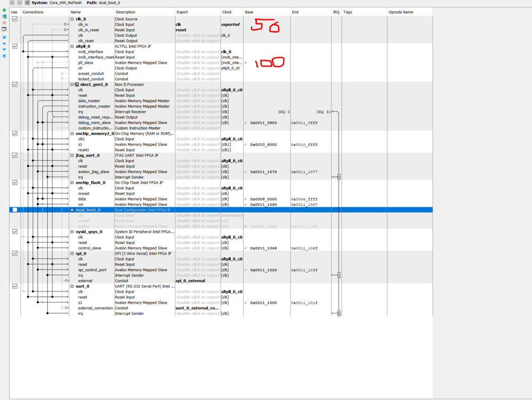Toggle the spi_0 Use checkbox
Screen dimensions: 532x400
click(15, 253)
